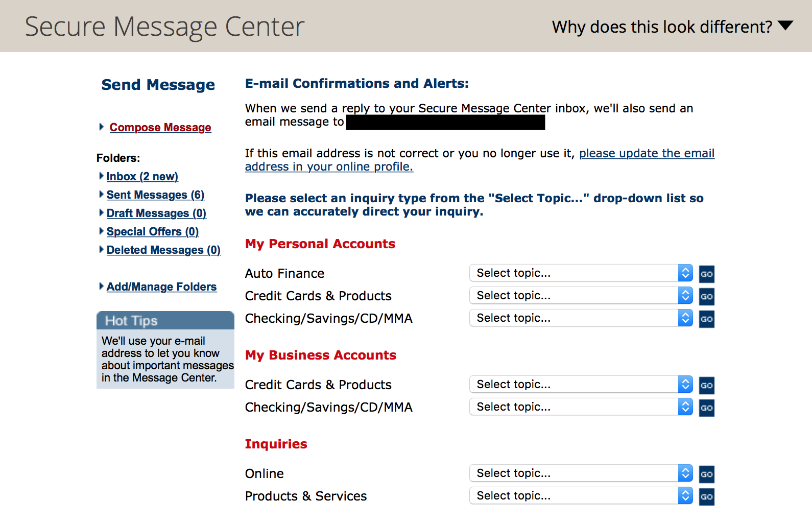This screenshot has width=812, height=524.
Task: Open Inbox folder with 2 new
Action: click(x=142, y=177)
